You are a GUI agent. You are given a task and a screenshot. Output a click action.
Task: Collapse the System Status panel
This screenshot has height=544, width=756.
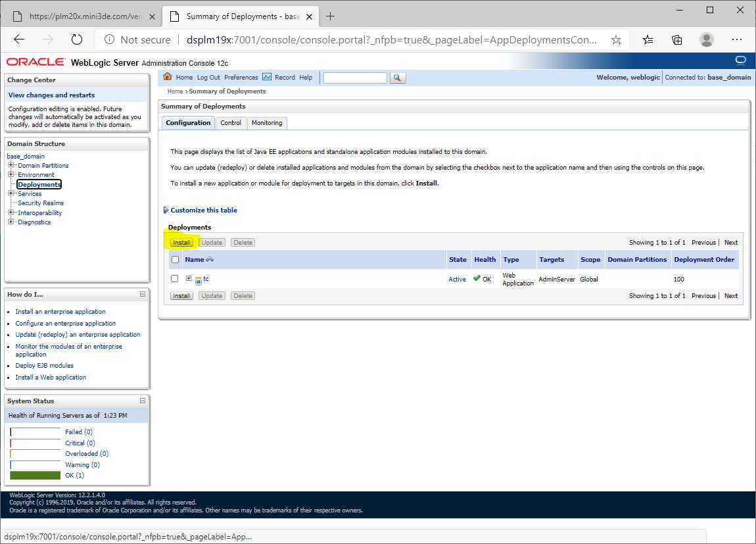point(143,401)
